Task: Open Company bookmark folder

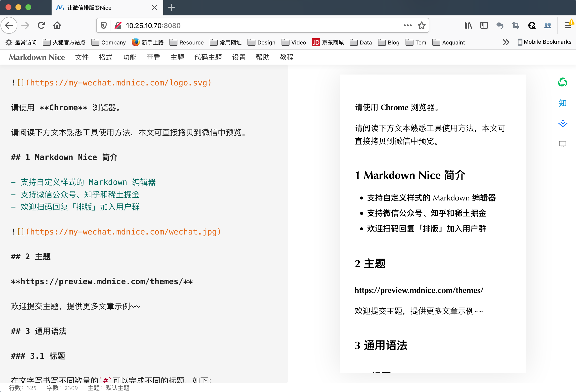Action: pyautogui.click(x=109, y=42)
